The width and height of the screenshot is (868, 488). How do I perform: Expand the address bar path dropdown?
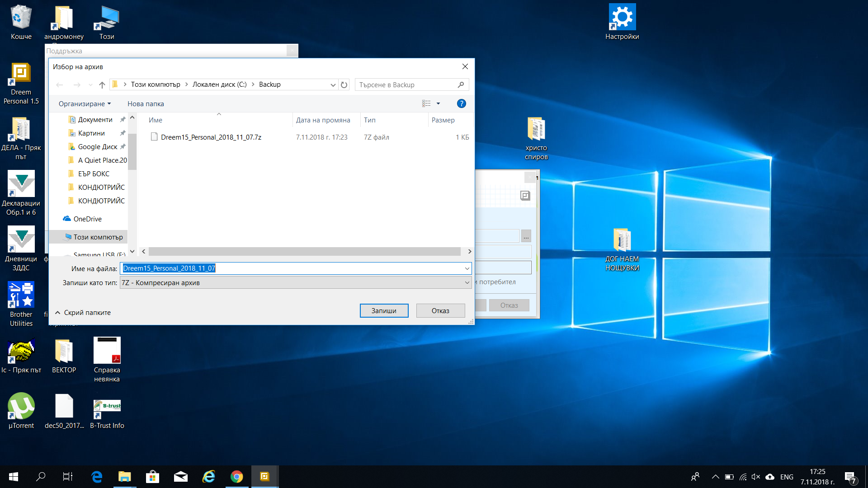pyautogui.click(x=333, y=85)
